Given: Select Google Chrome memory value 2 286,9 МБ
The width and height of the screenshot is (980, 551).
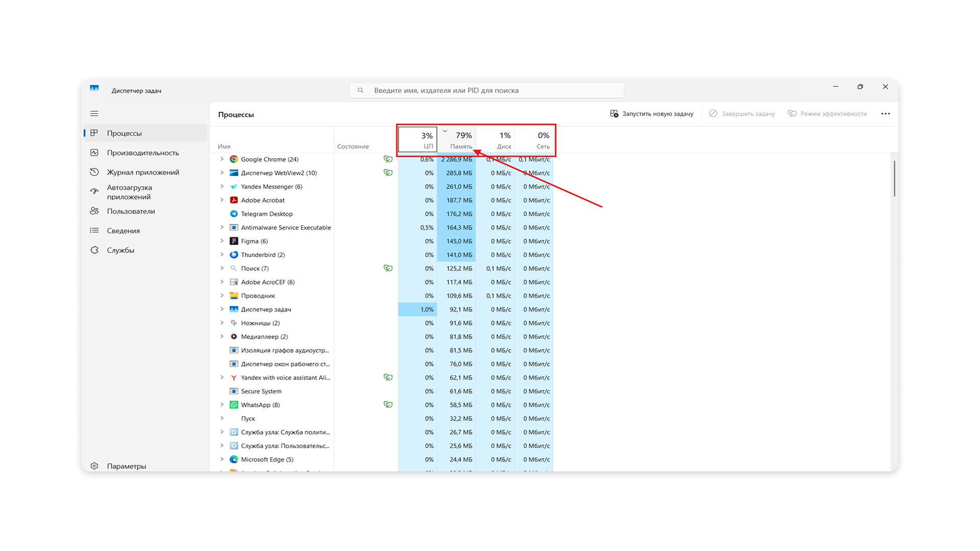Looking at the screenshot, I should tap(457, 159).
